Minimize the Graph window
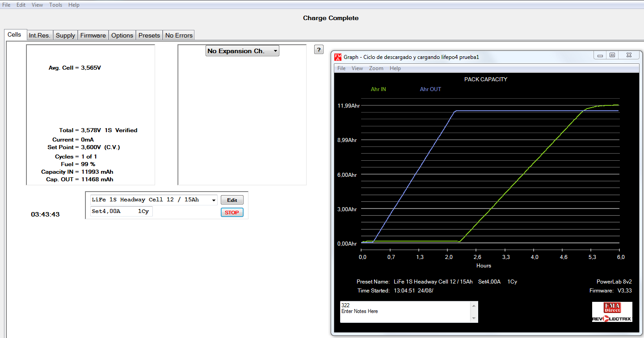Image resolution: width=644 pixels, height=338 pixels. click(x=600, y=55)
